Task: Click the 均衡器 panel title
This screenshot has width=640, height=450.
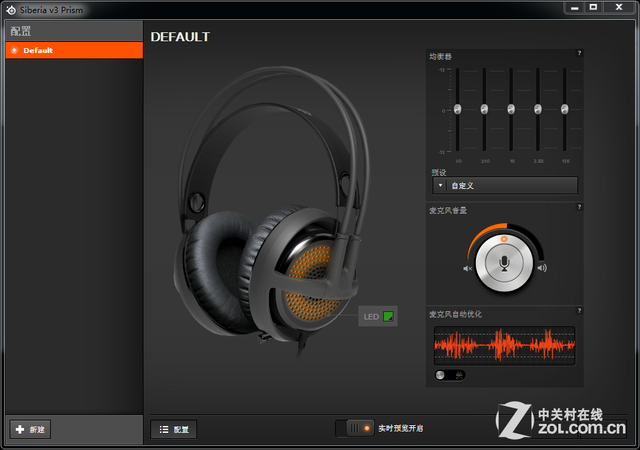Action: (x=440, y=56)
